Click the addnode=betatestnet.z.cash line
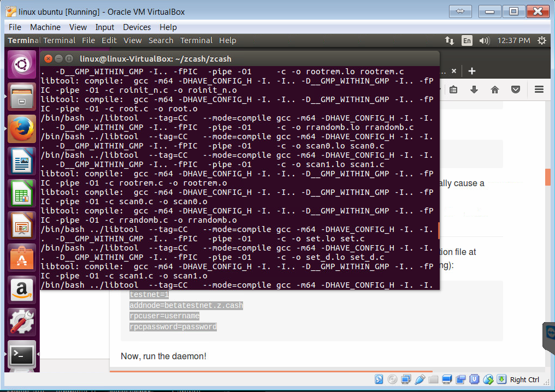Image resolution: width=555 pixels, height=392 pixels. [186, 305]
